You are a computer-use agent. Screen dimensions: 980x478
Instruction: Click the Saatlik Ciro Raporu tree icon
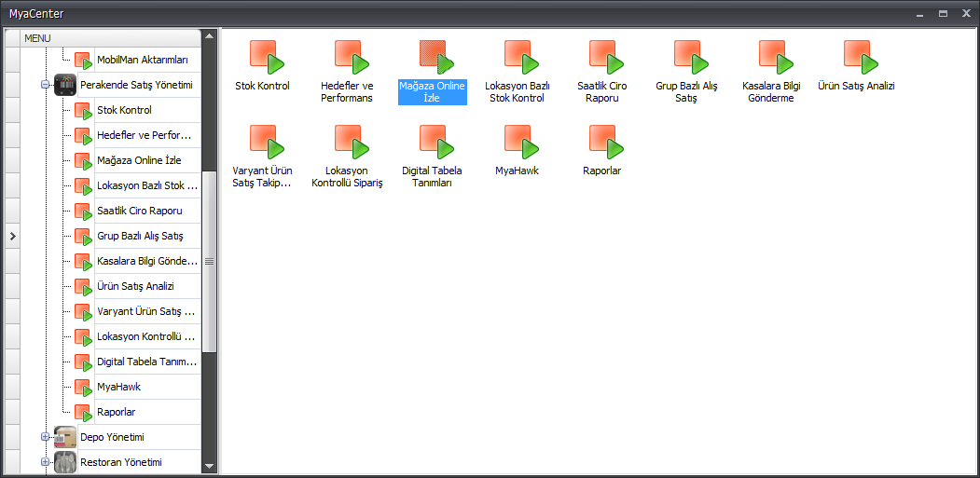(x=84, y=212)
